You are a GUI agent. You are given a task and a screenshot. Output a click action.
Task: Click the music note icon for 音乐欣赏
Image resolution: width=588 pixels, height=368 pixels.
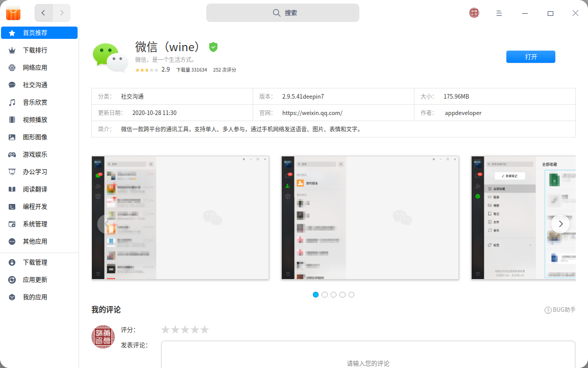click(12, 103)
